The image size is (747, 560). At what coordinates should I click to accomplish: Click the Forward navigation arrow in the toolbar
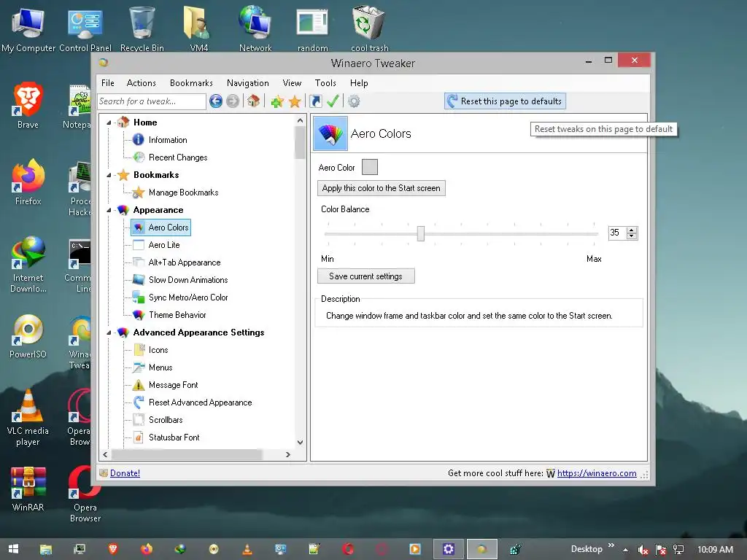[233, 101]
